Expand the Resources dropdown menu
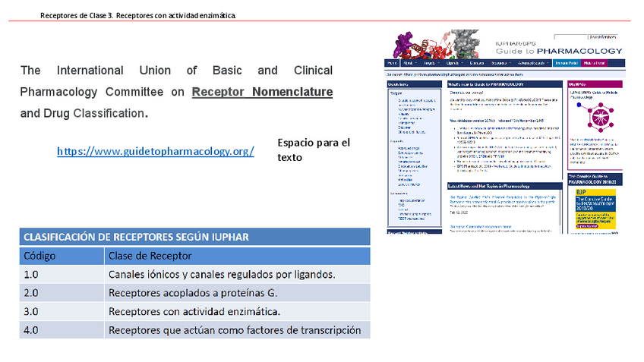Screen dimensions: 644x362 click(502, 63)
